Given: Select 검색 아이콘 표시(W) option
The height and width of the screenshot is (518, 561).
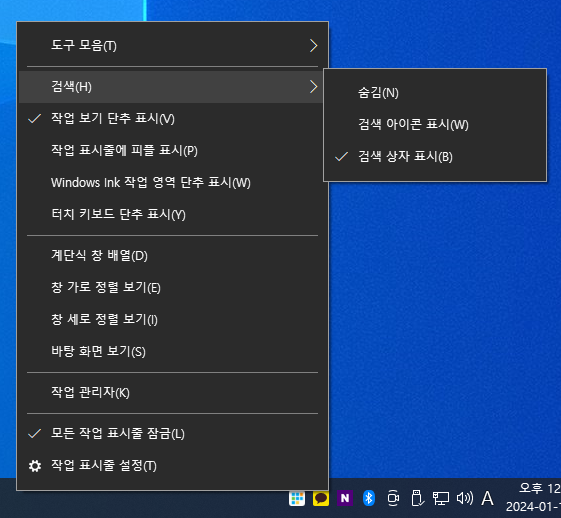Looking at the screenshot, I should (435, 124).
